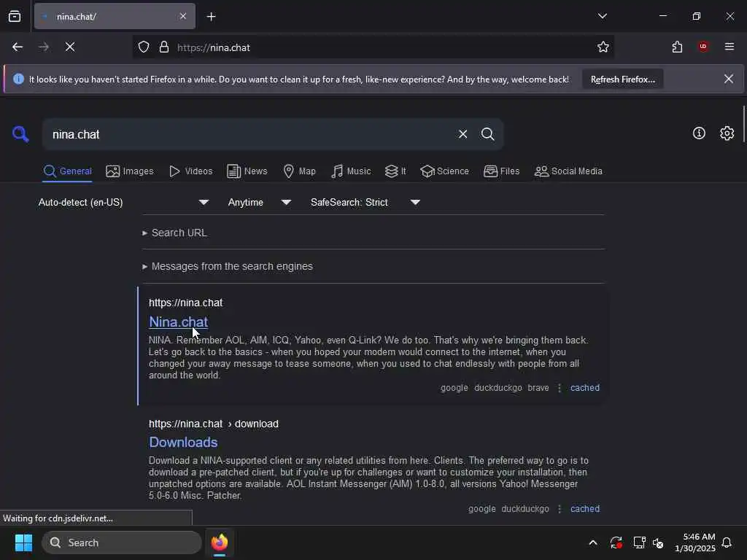Switch to the It tab
This screenshot has height=560, width=747.
tap(395, 171)
